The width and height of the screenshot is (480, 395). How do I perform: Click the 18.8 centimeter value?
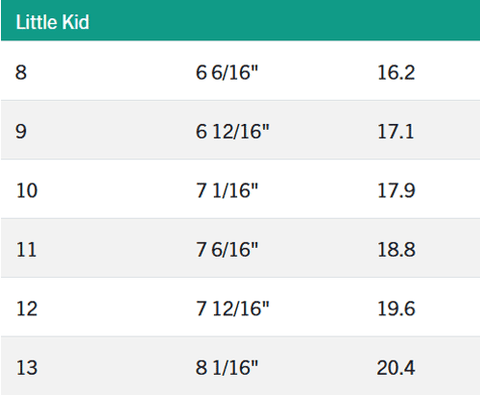pos(396,250)
